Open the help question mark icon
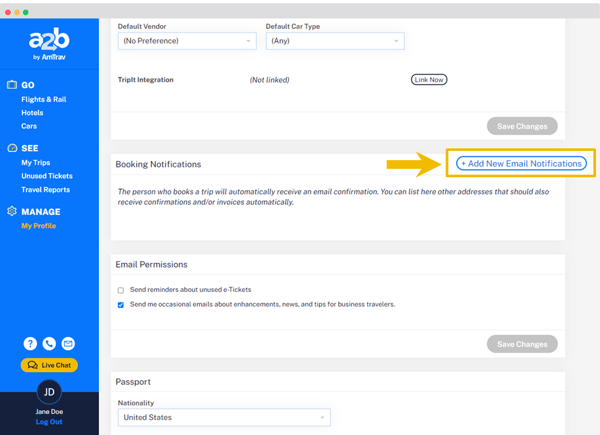 coord(30,344)
